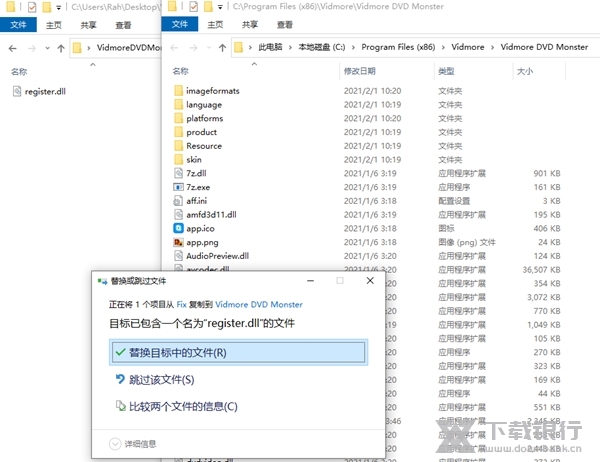Select the 7z.dll file icon
The image size is (600, 462).
click(178, 173)
